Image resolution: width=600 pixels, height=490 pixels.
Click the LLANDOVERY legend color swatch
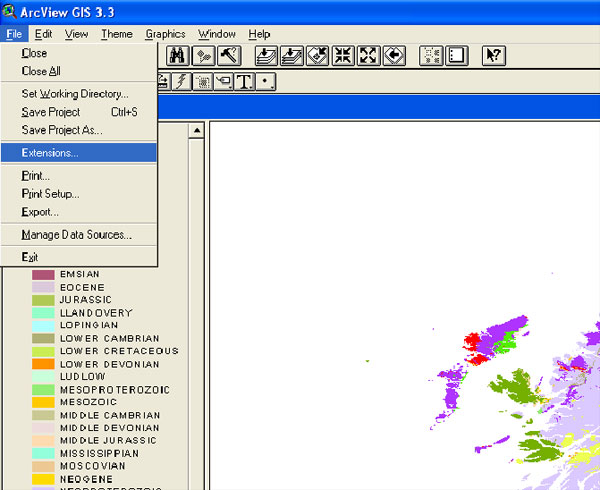(x=43, y=313)
